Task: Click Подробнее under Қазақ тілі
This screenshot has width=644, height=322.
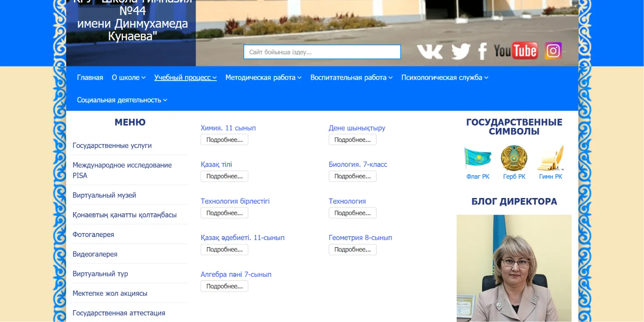Action: (225, 176)
